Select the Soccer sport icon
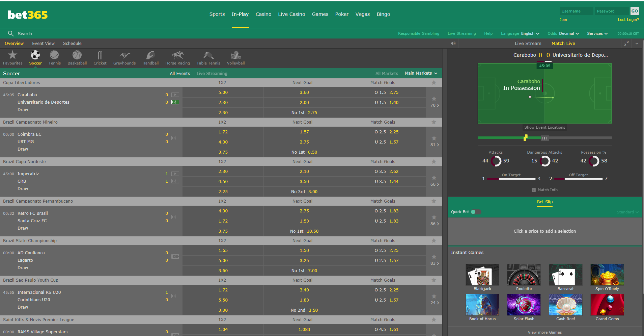The width and height of the screenshot is (644, 336). point(35,57)
